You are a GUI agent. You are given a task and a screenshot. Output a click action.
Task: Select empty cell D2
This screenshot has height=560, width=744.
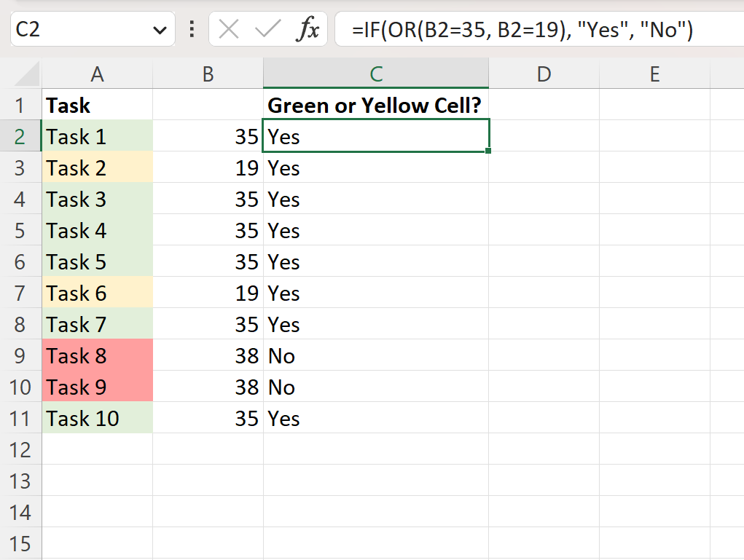coord(544,136)
